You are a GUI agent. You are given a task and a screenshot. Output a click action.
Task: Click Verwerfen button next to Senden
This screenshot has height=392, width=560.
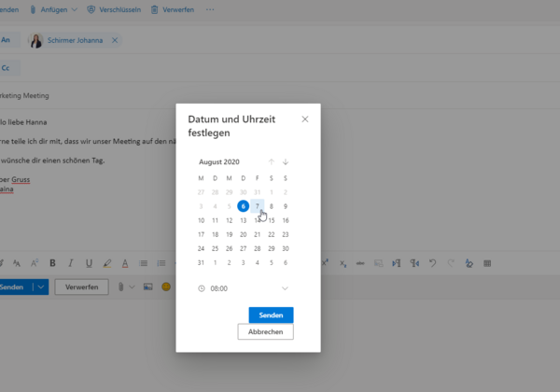tap(81, 287)
